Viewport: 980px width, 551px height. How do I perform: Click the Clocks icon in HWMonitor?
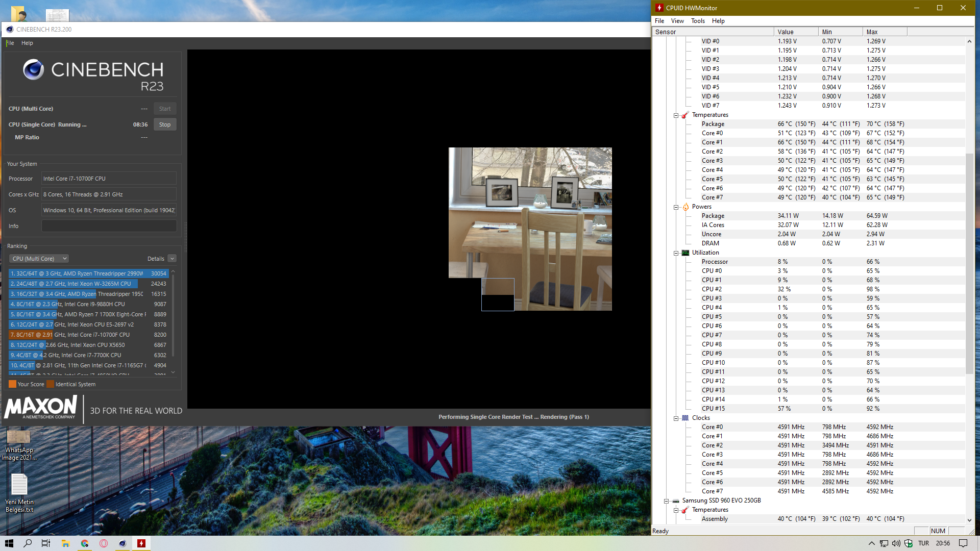[x=685, y=418]
